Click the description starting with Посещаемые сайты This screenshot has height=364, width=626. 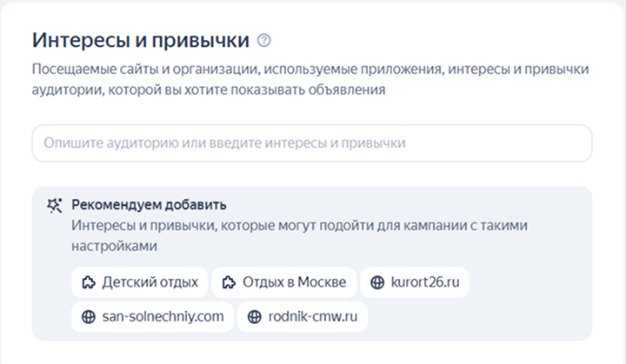click(310, 79)
